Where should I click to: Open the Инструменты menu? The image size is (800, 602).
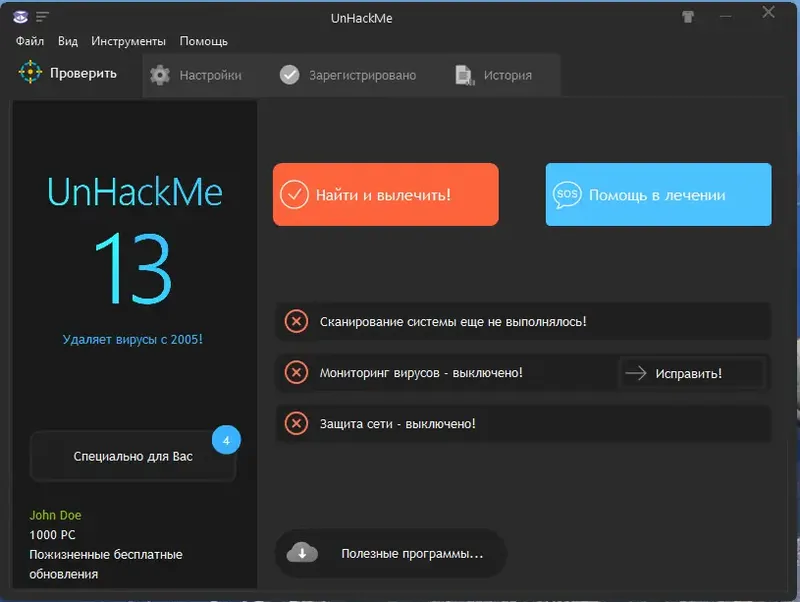[x=128, y=41]
